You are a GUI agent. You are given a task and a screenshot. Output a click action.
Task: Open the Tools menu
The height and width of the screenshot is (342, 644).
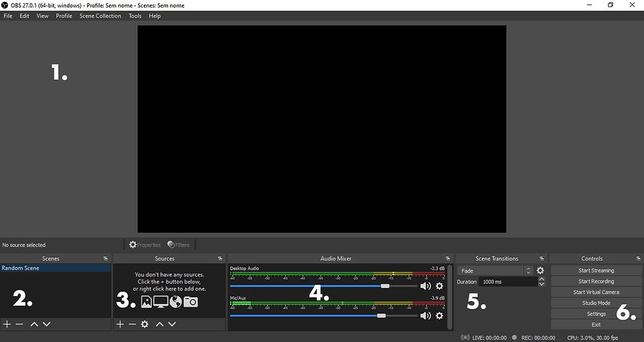point(135,16)
